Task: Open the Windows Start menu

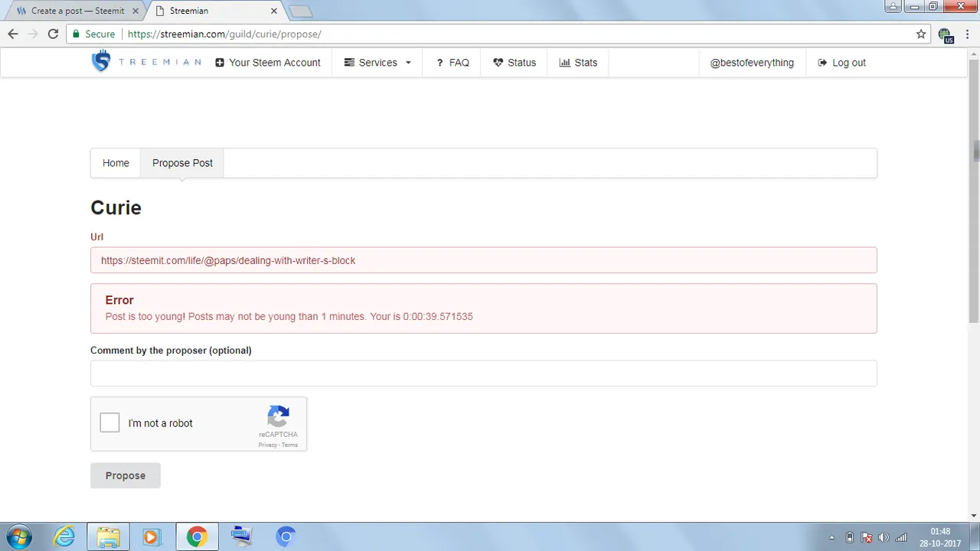Action: coord(18,536)
